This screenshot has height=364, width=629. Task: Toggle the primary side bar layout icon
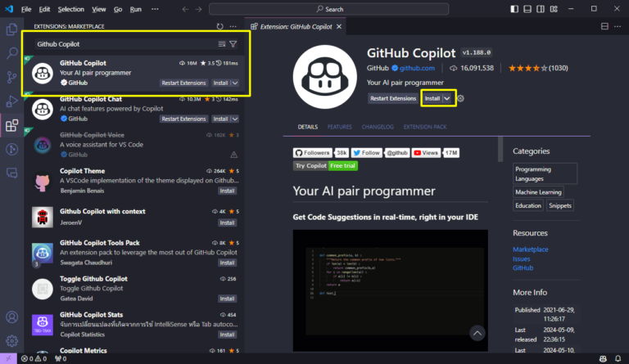(514, 9)
